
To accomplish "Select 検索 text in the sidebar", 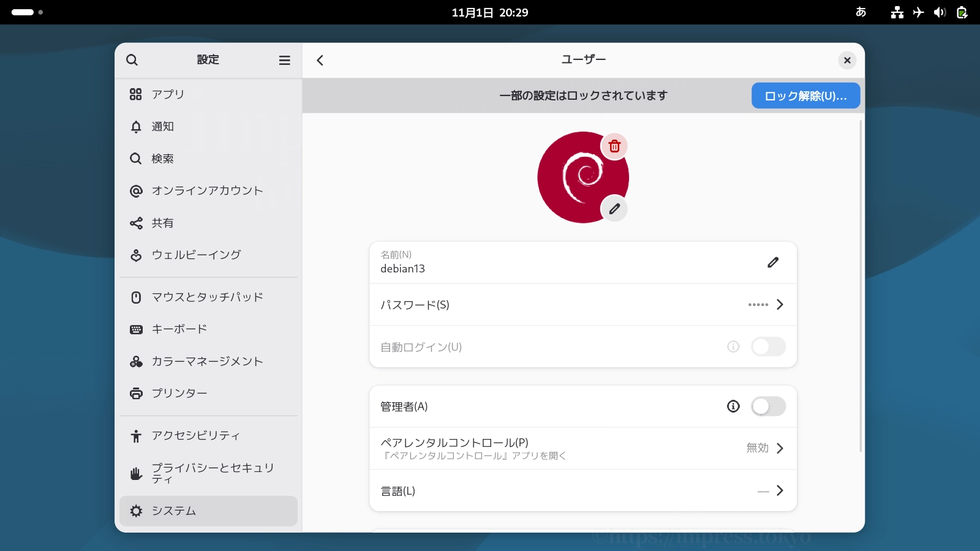I will [x=163, y=159].
